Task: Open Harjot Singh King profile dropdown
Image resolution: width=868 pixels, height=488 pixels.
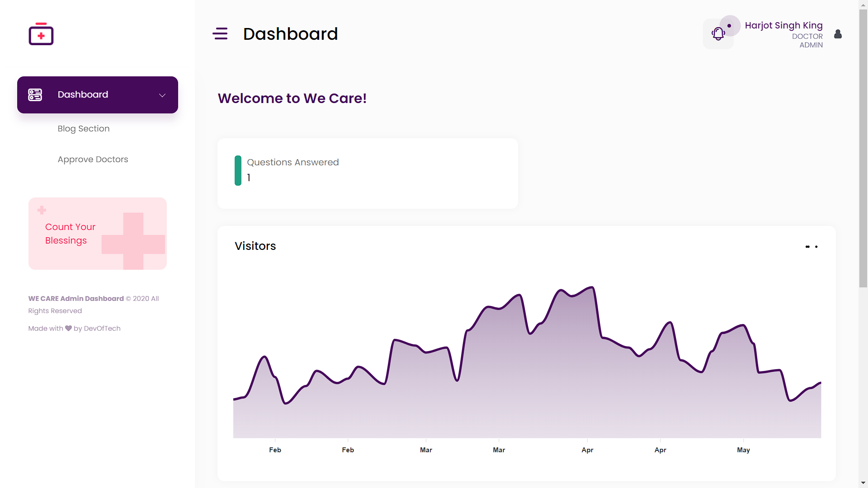Action: [x=783, y=26]
